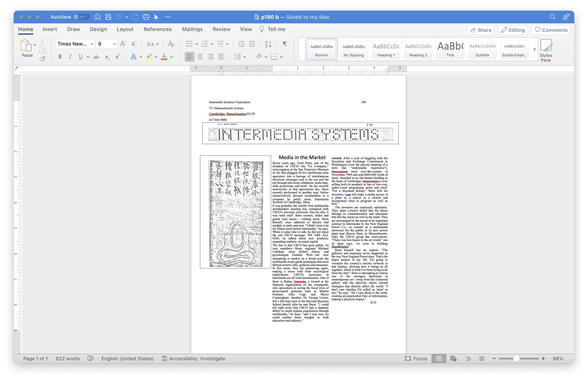Click the Share button
The height and width of the screenshot is (380, 588).
click(x=481, y=30)
